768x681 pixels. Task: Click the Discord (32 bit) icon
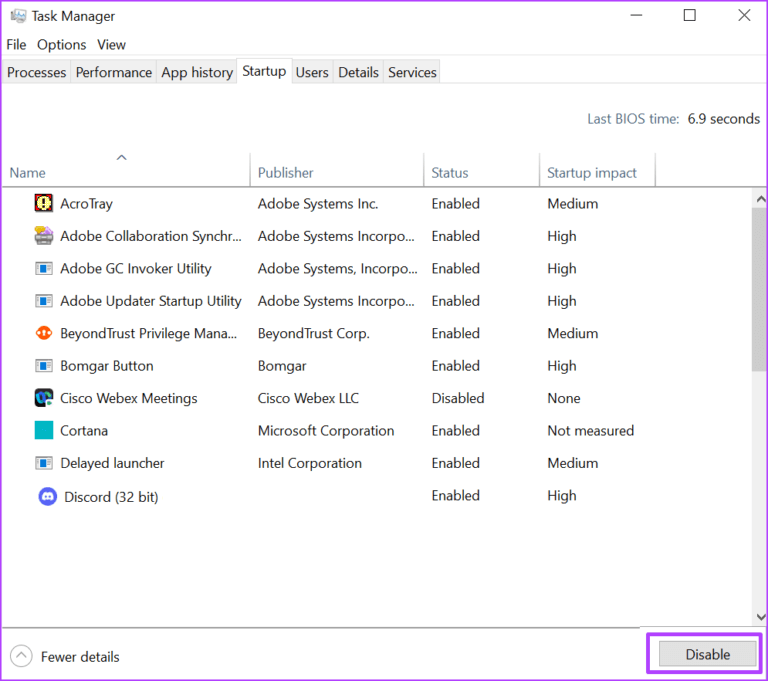(48, 497)
